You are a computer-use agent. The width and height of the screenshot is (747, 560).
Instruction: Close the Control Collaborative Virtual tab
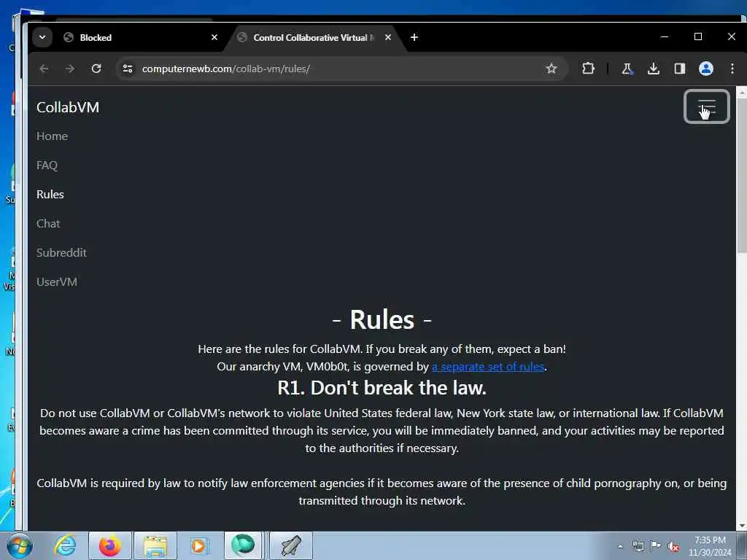pyautogui.click(x=388, y=37)
